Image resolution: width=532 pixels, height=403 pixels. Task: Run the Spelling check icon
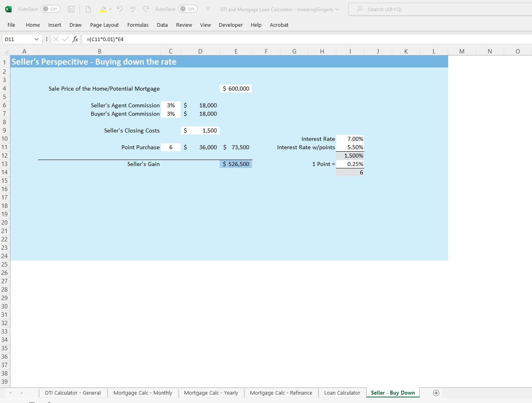pos(133,9)
